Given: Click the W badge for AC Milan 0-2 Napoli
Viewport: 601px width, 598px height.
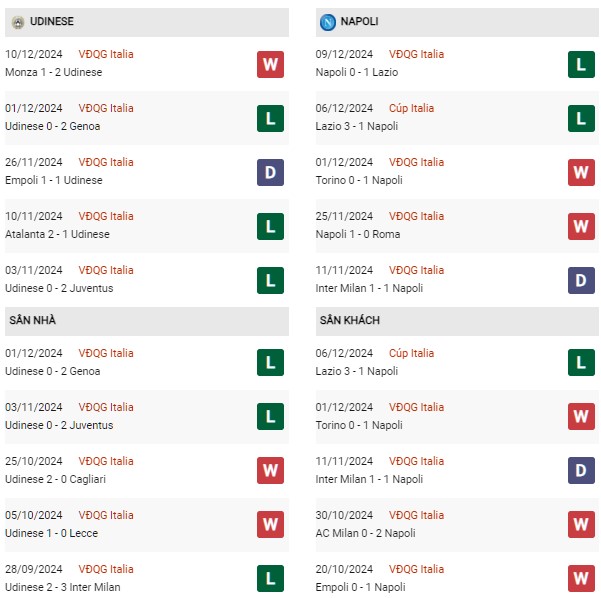Looking at the screenshot, I should (581, 524).
